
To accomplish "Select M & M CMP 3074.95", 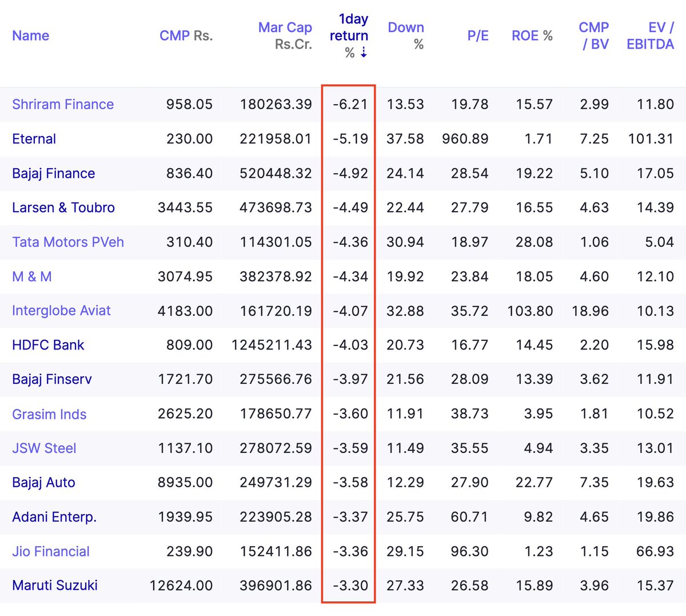I will [x=185, y=276].
